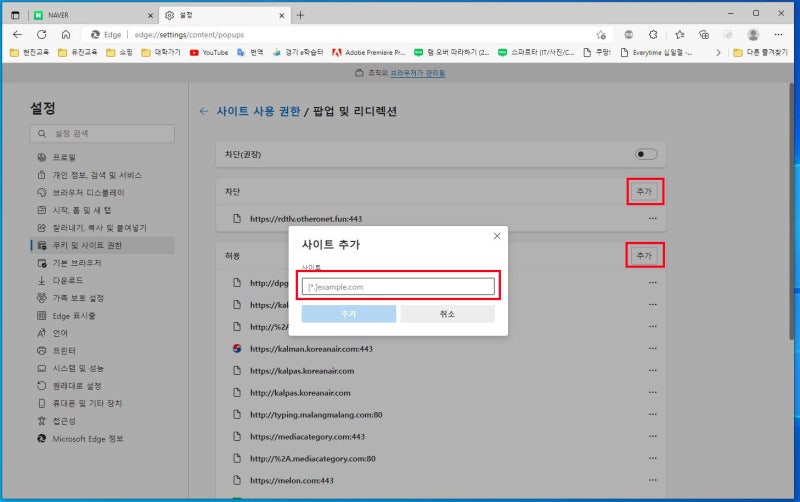Open more options for melon.com:443
Viewport: 800px width, 502px height.
pyautogui.click(x=653, y=480)
